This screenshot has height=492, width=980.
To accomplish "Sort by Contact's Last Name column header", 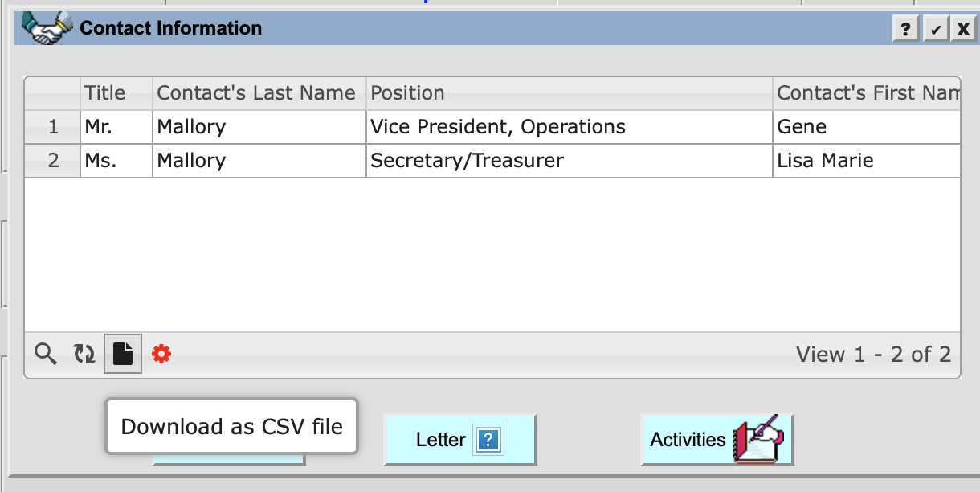I will click(257, 92).
